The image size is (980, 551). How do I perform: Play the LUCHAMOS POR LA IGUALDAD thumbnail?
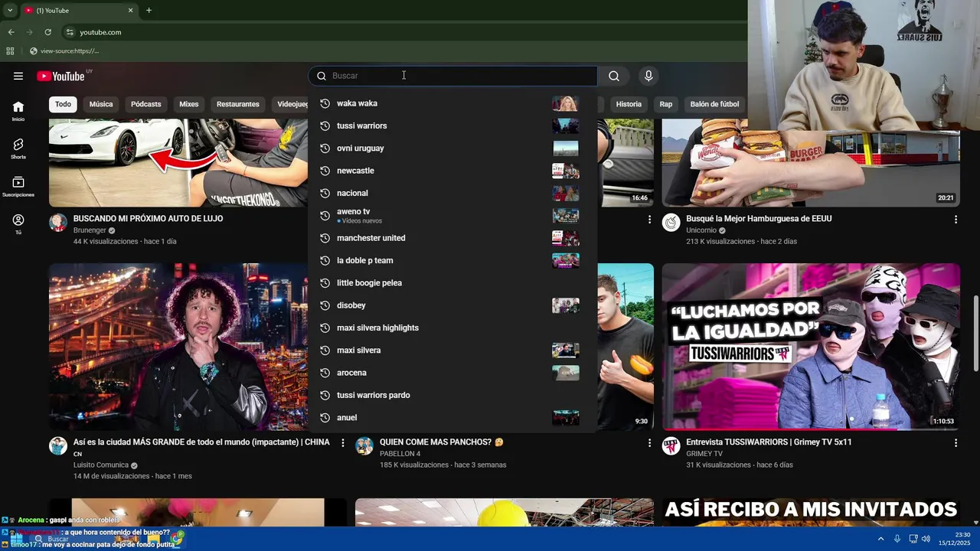pyautogui.click(x=811, y=347)
